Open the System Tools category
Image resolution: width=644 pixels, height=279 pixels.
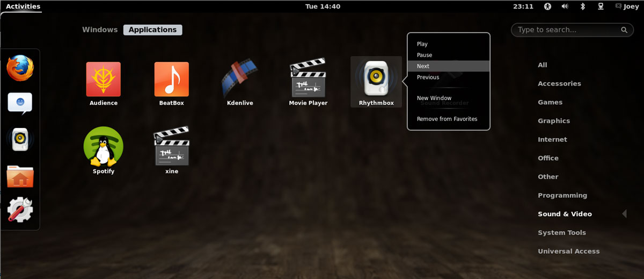562,233
